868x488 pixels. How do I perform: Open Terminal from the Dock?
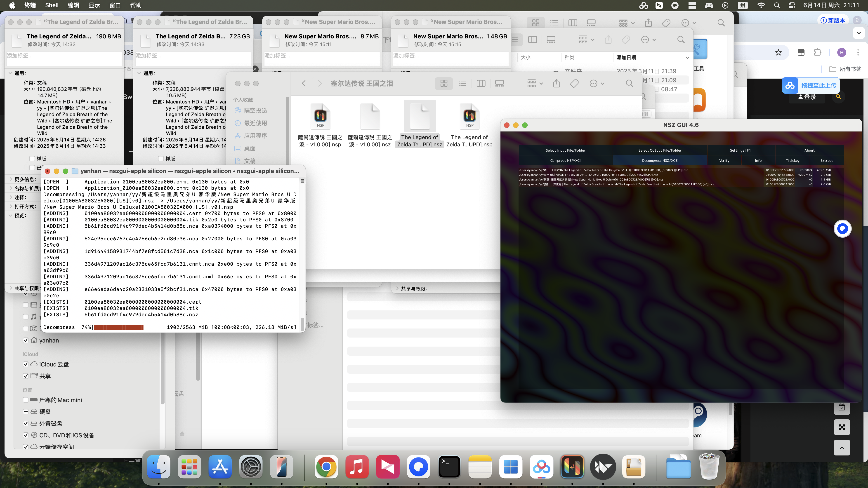coord(449,467)
